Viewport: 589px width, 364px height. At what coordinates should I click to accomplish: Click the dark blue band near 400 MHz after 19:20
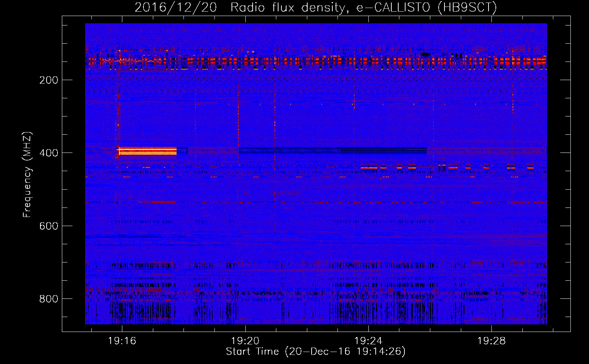[x=333, y=150]
